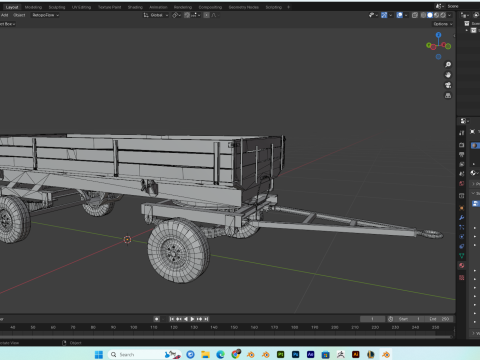Switch to the Modeling workspace tab
The image size is (480, 360).
(33, 7)
